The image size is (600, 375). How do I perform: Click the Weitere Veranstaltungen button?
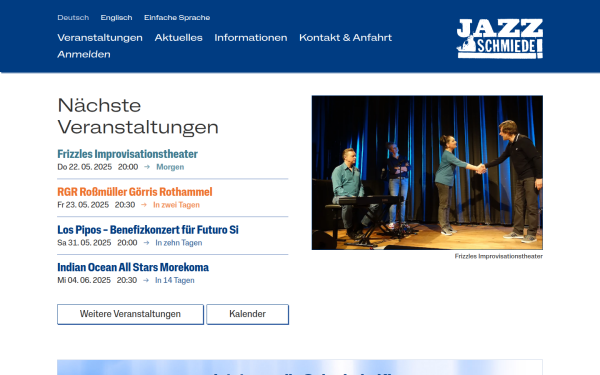(130, 314)
